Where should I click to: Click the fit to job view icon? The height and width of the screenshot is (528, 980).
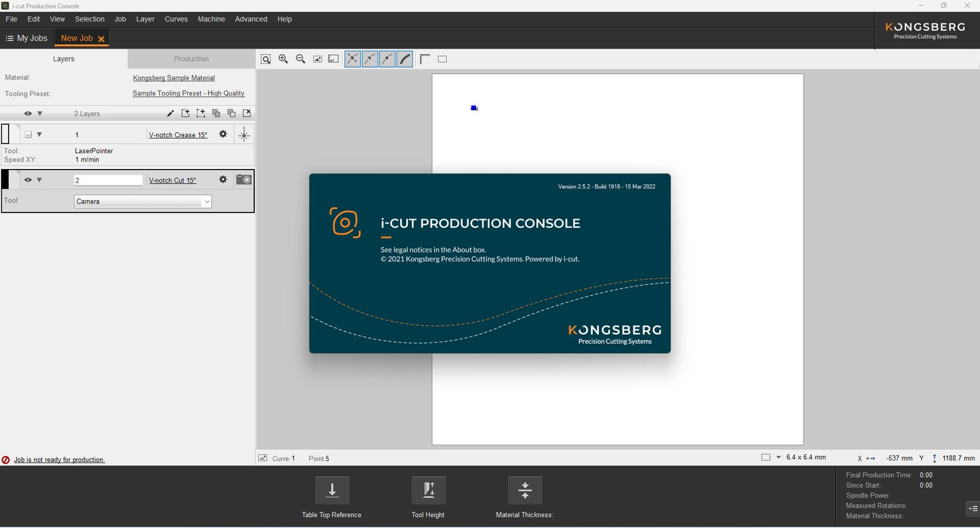pos(317,59)
